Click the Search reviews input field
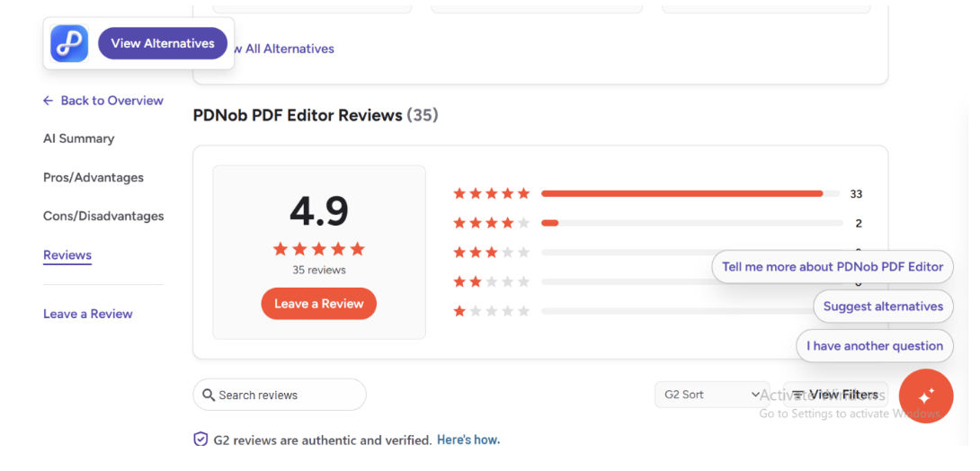The height and width of the screenshot is (471, 980). 288,395
